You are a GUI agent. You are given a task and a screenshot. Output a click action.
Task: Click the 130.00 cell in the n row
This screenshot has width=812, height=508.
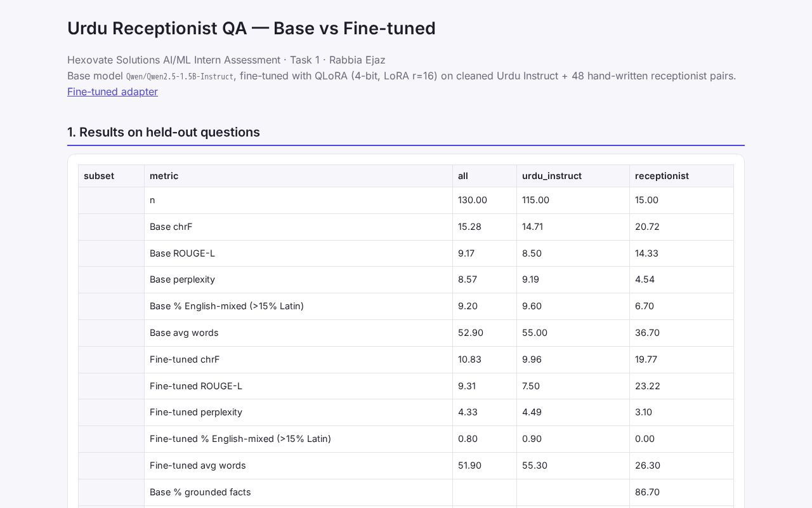[473, 200]
